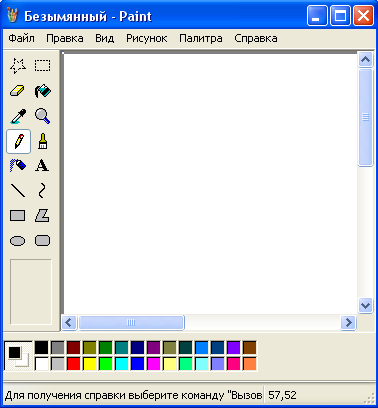Select the pale yellow swatch
The width and height of the screenshot is (378, 408).
[x=170, y=364]
